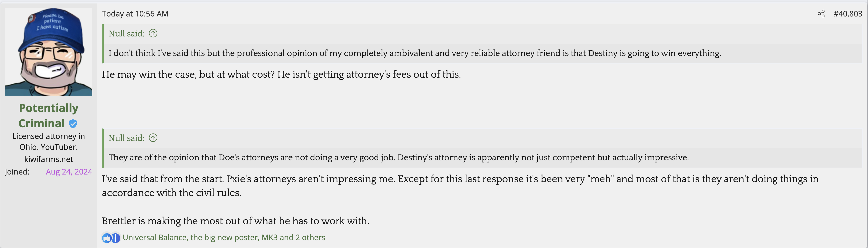The width and height of the screenshot is (868, 248).
Task: Click the blue thumbs-up Like reaction icon
Action: click(107, 238)
